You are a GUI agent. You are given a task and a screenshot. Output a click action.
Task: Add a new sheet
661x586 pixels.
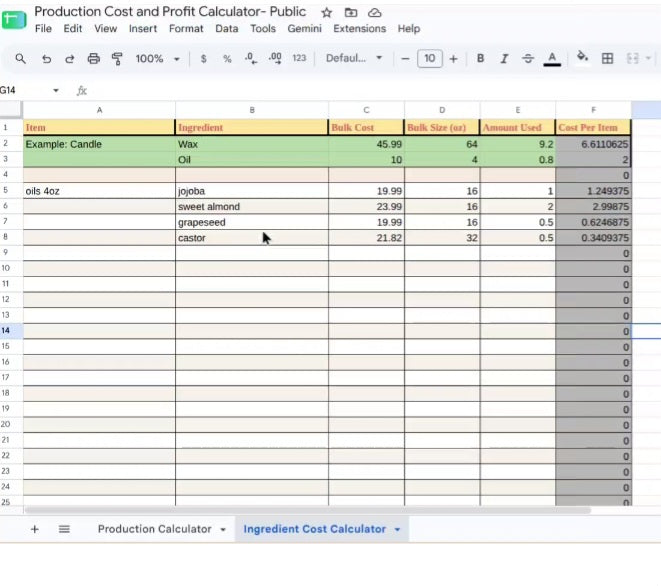click(35, 529)
